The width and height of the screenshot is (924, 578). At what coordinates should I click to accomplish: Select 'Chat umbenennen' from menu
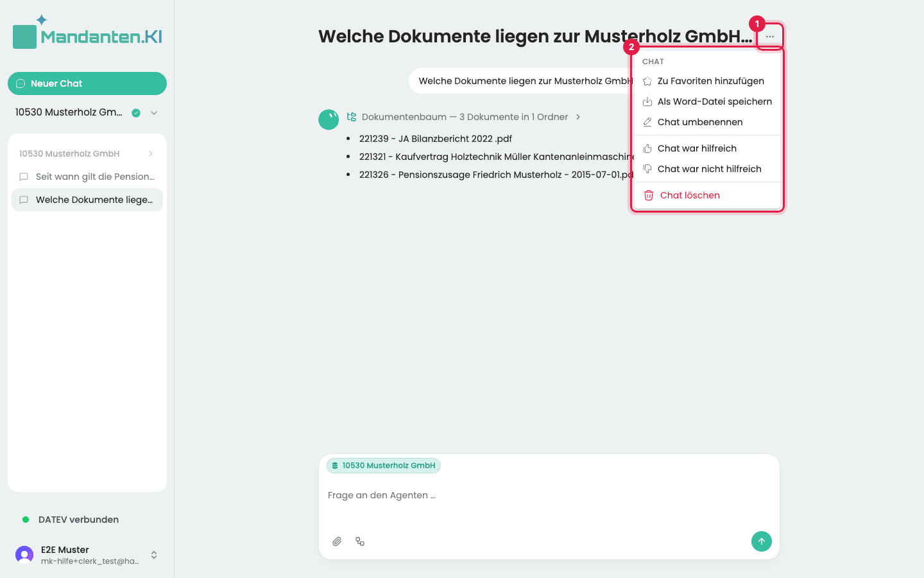pos(707,123)
